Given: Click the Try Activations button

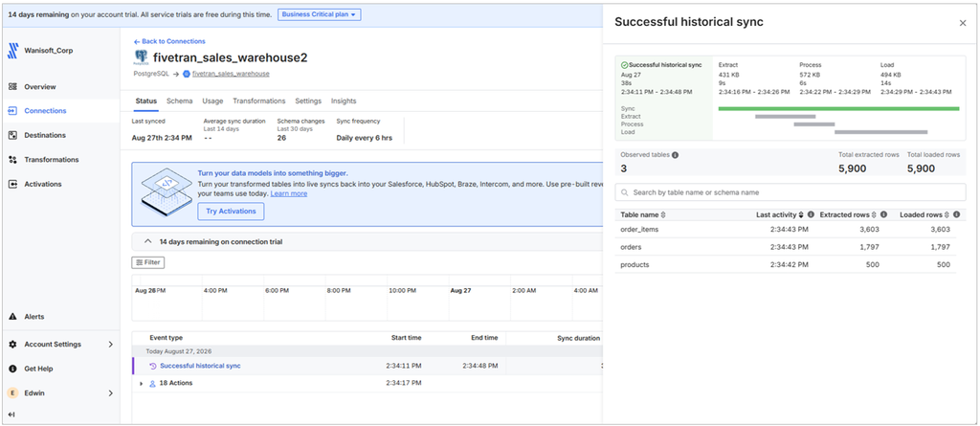Looking at the screenshot, I should point(231,212).
